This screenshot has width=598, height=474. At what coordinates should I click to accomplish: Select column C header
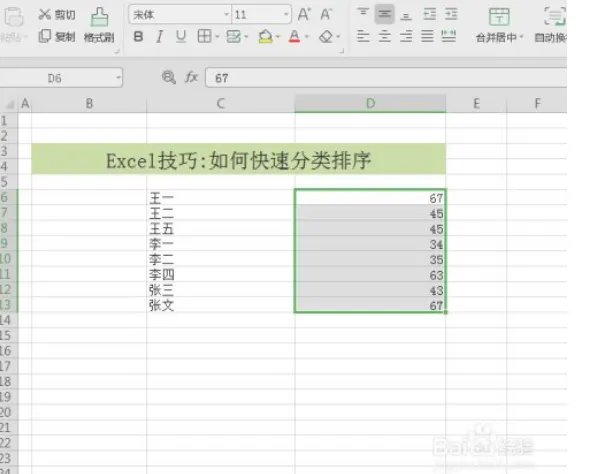click(x=220, y=103)
